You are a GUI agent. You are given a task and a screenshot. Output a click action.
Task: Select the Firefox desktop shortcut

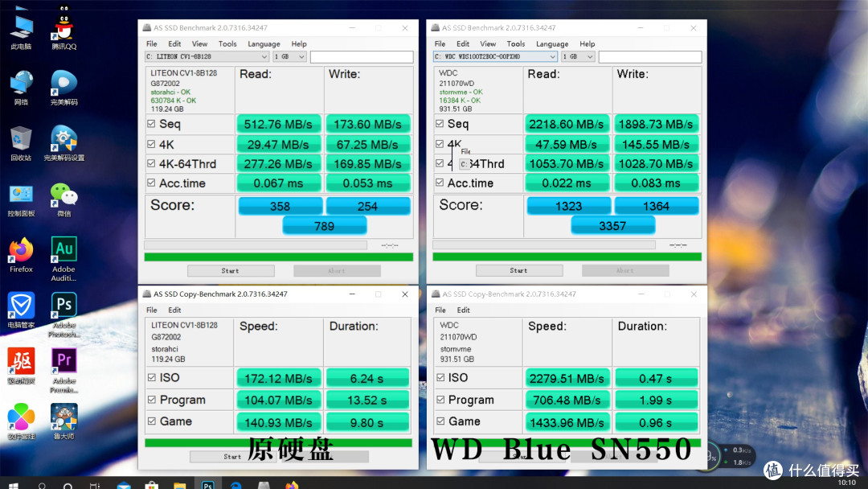click(21, 255)
